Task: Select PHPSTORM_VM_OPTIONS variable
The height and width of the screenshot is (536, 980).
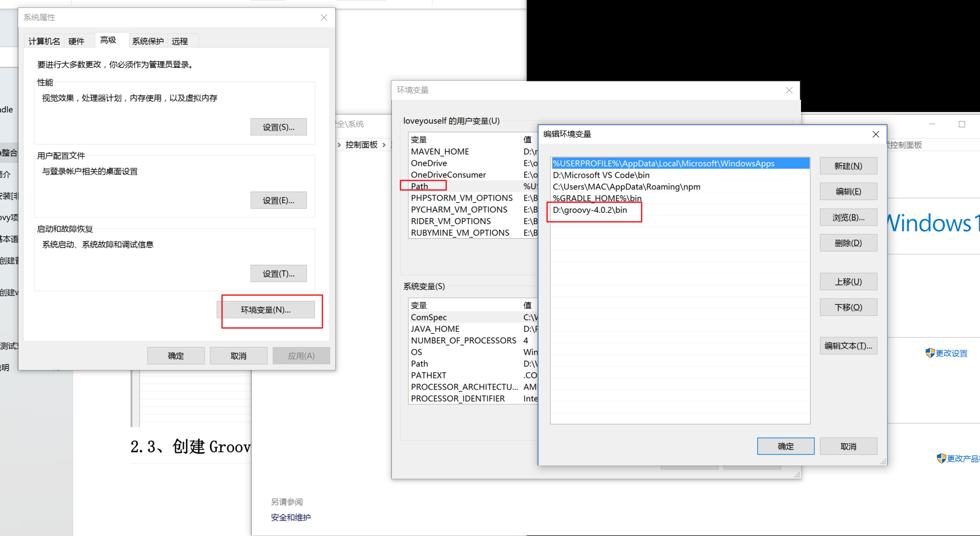Action: pyautogui.click(x=473, y=198)
